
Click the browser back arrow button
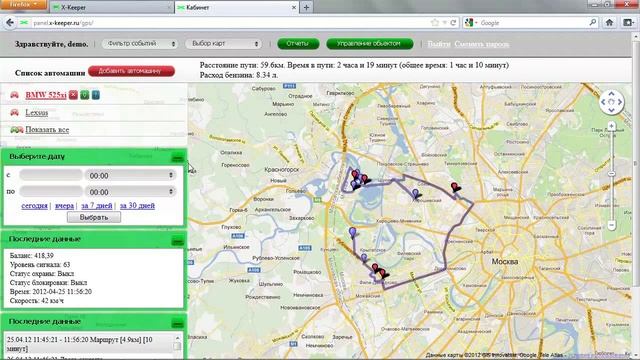pyautogui.click(x=10, y=23)
